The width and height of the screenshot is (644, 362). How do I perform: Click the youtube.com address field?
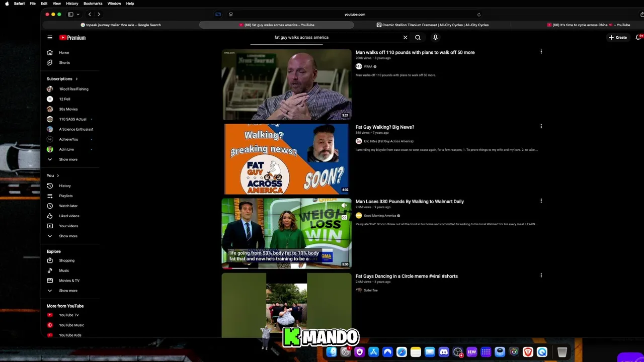355,15
